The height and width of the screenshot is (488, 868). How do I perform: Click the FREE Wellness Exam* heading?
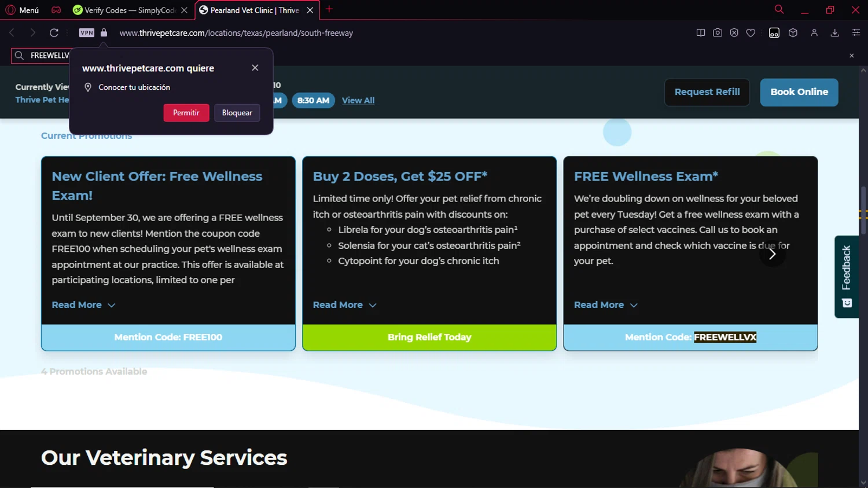click(x=646, y=176)
